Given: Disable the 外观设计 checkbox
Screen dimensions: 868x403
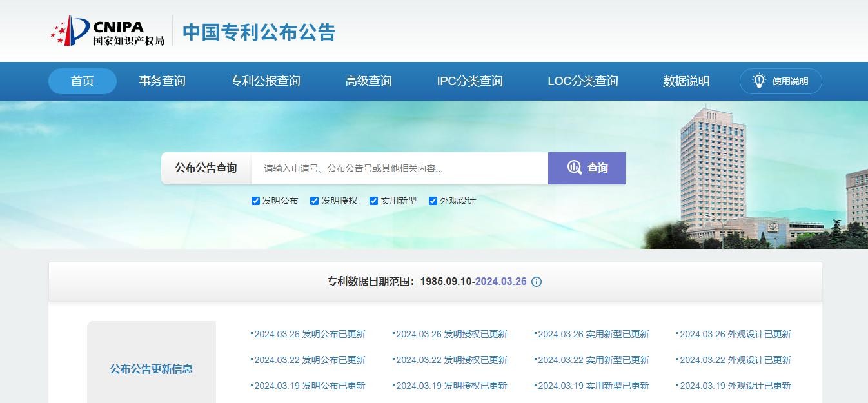Looking at the screenshot, I should pos(433,201).
